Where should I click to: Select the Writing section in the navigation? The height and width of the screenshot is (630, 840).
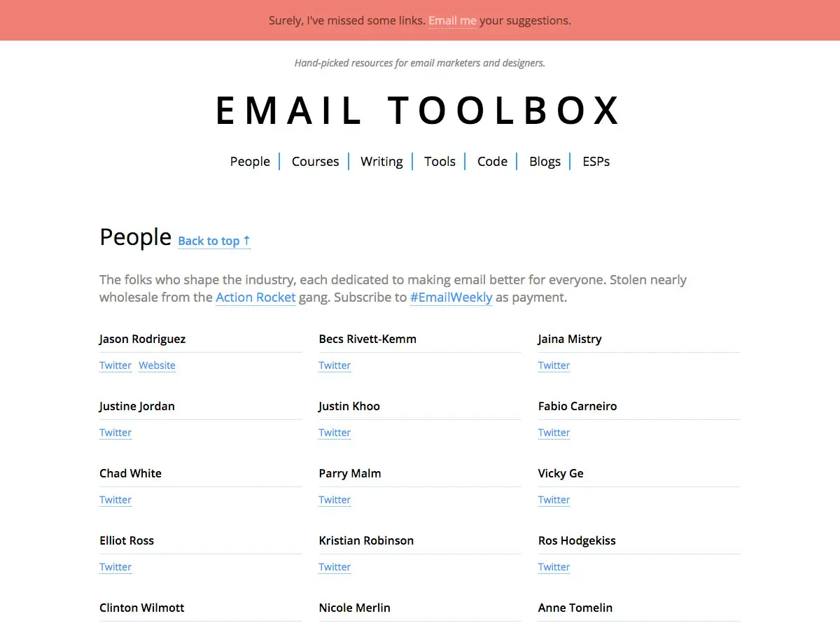tap(381, 161)
